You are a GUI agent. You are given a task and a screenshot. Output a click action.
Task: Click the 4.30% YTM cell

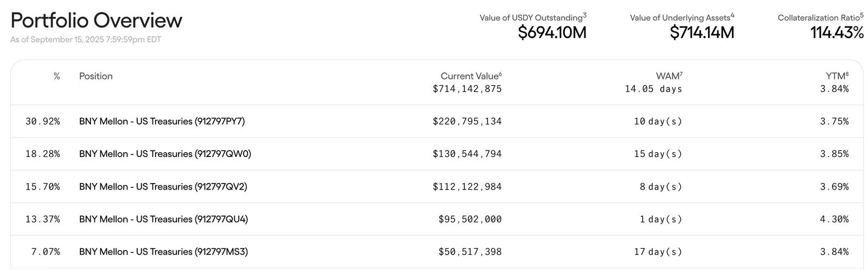(x=834, y=219)
